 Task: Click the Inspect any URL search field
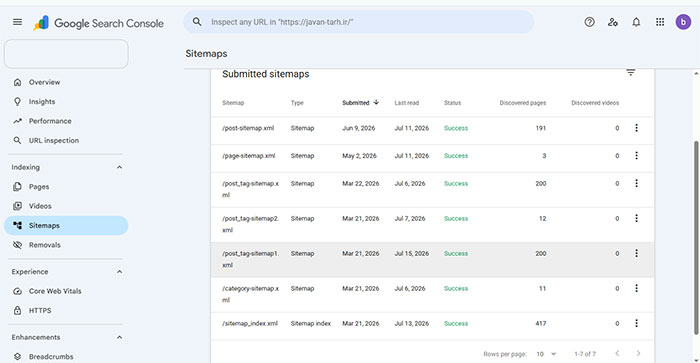pos(359,22)
